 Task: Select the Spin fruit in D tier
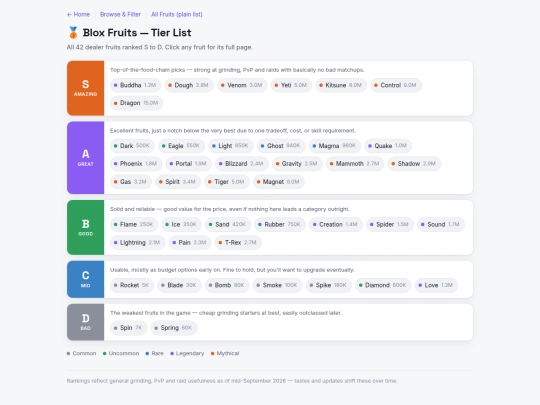(x=128, y=328)
